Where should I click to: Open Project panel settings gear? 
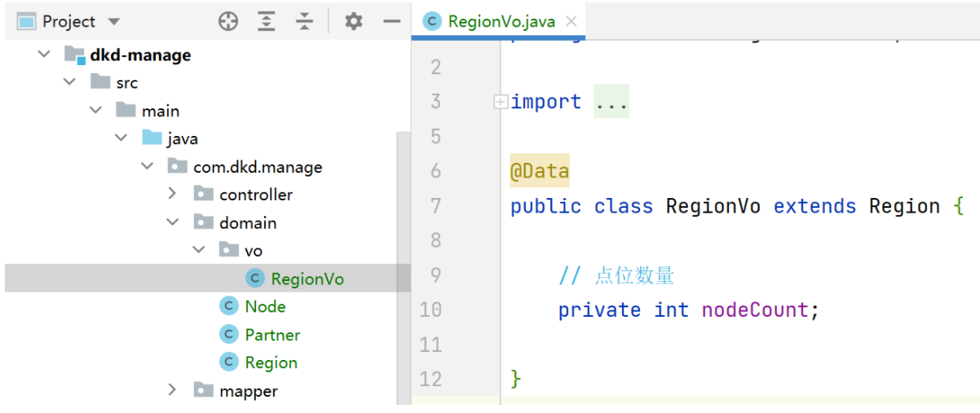353,21
